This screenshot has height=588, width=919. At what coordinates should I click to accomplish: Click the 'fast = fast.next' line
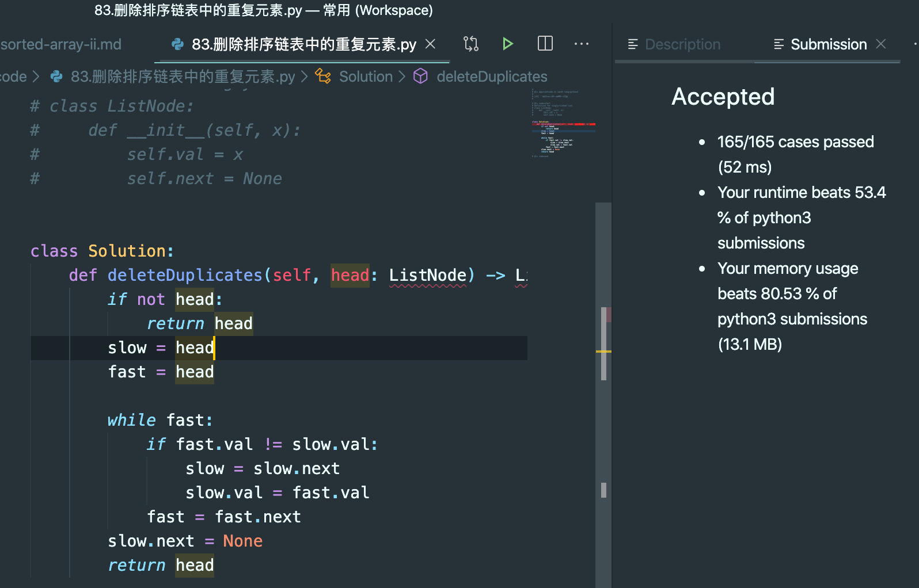pyautogui.click(x=223, y=517)
